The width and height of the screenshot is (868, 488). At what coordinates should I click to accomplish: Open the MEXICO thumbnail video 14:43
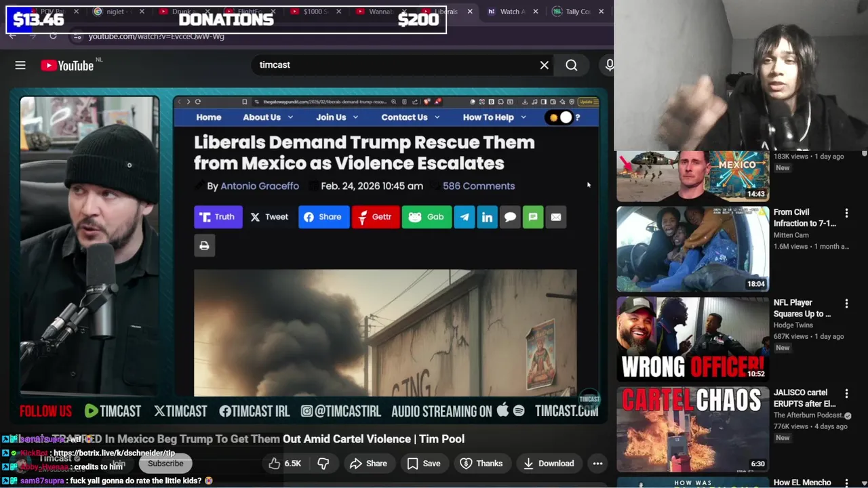[x=692, y=176]
